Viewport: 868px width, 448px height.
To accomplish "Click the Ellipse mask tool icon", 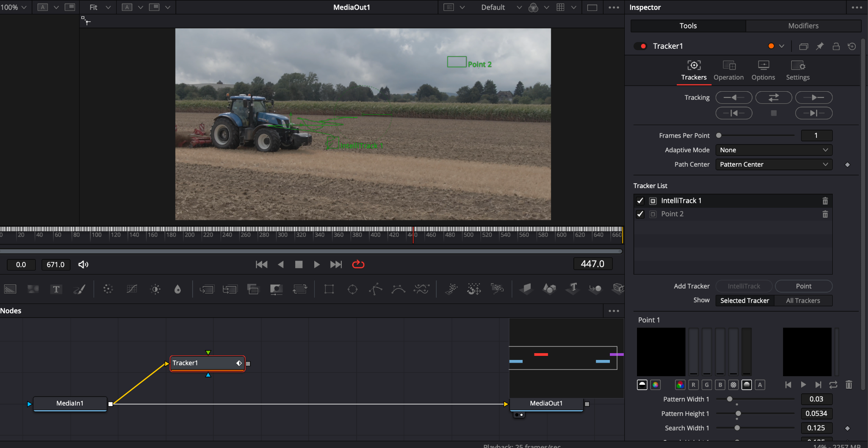I will pos(353,289).
